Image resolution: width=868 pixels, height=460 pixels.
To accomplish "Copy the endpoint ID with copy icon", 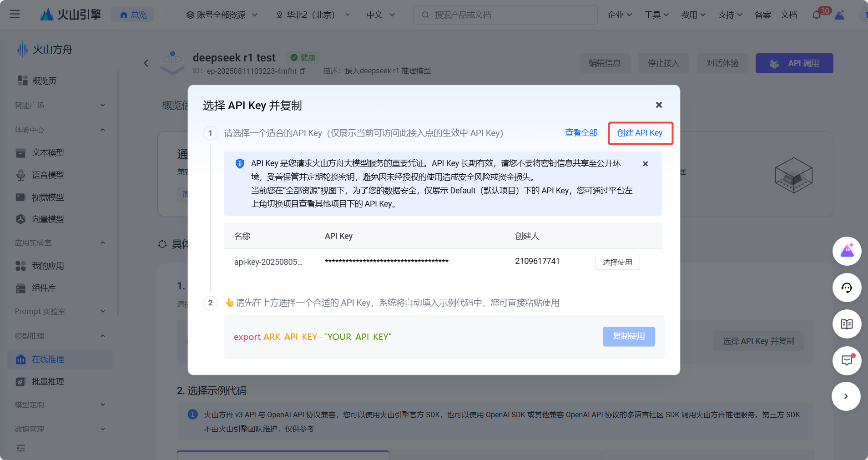I will click(303, 71).
